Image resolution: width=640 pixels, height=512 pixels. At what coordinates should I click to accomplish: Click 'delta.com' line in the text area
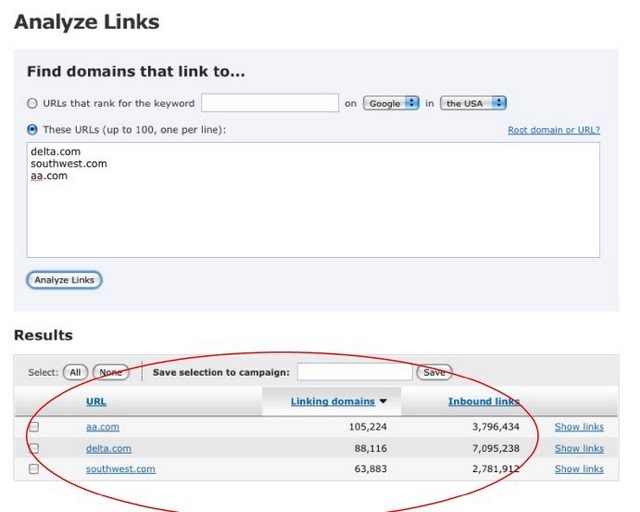pos(56,151)
